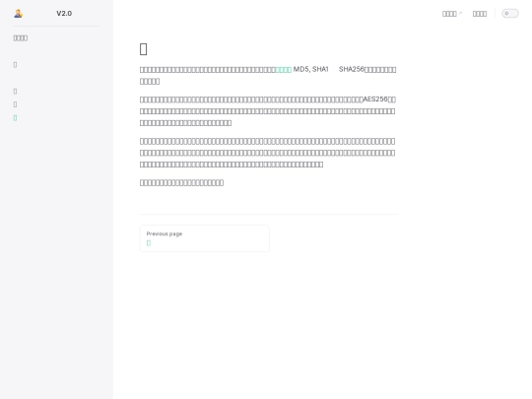Select the green highlighted sidebar item
Image resolution: width=532 pixels, height=399 pixels.
point(15,118)
